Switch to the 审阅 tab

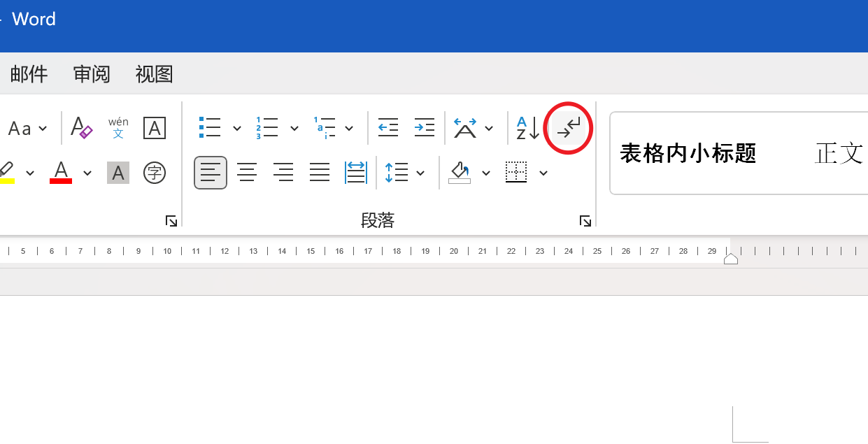tap(92, 74)
